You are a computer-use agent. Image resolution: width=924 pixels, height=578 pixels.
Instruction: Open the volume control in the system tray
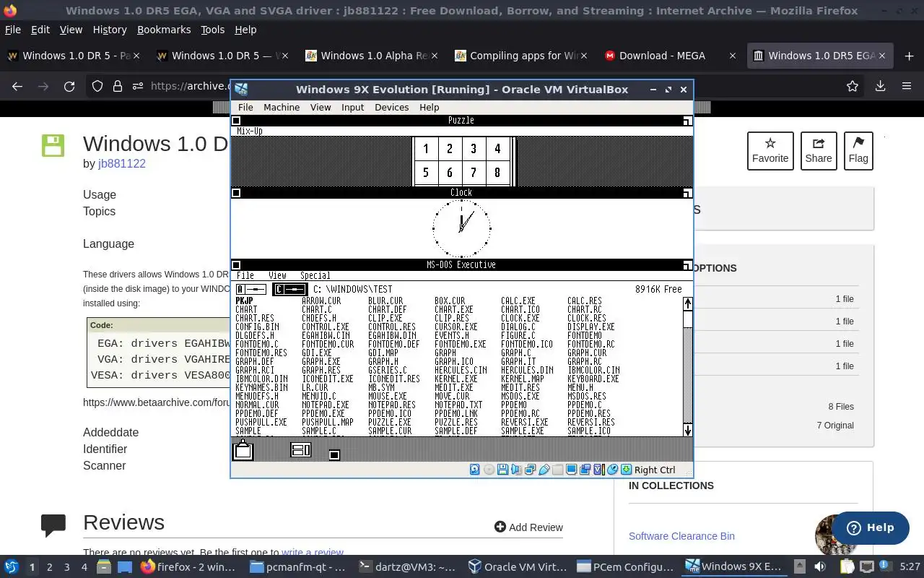[x=819, y=567]
